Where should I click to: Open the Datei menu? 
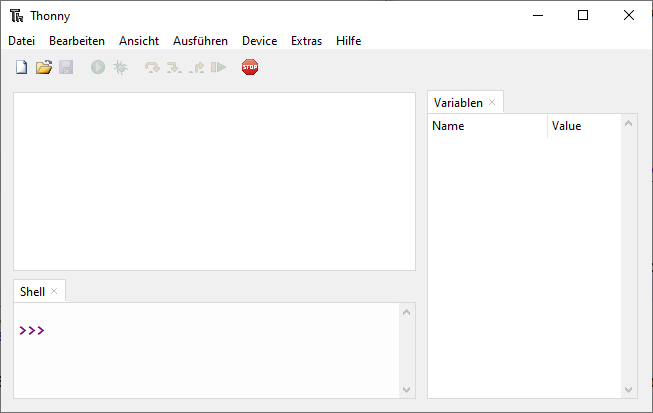(x=21, y=41)
